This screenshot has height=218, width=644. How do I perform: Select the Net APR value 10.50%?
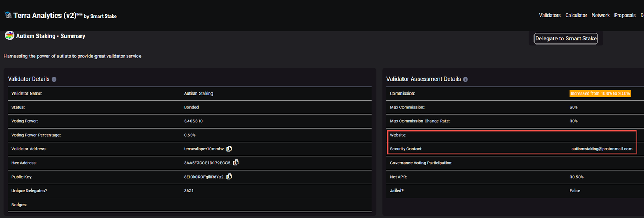click(x=577, y=177)
